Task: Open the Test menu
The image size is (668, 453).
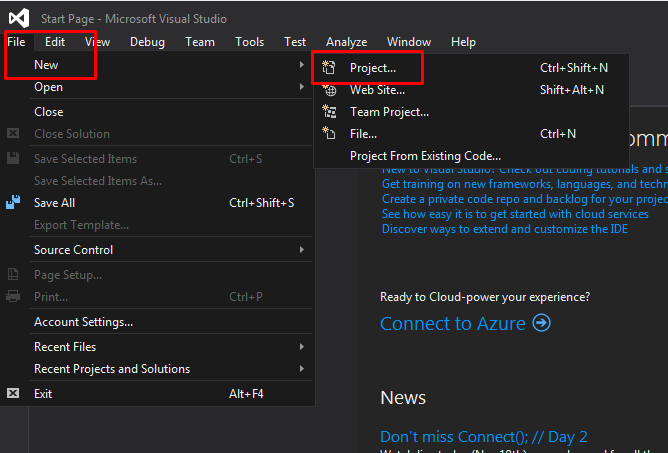Action: (x=295, y=42)
